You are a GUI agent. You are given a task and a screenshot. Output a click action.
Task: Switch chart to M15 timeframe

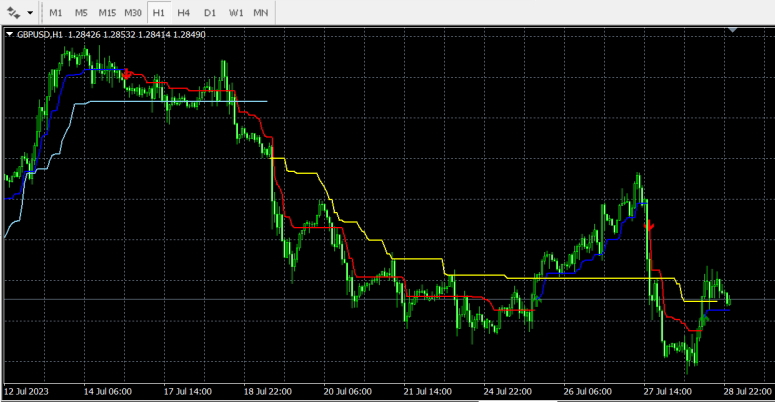point(107,13)
